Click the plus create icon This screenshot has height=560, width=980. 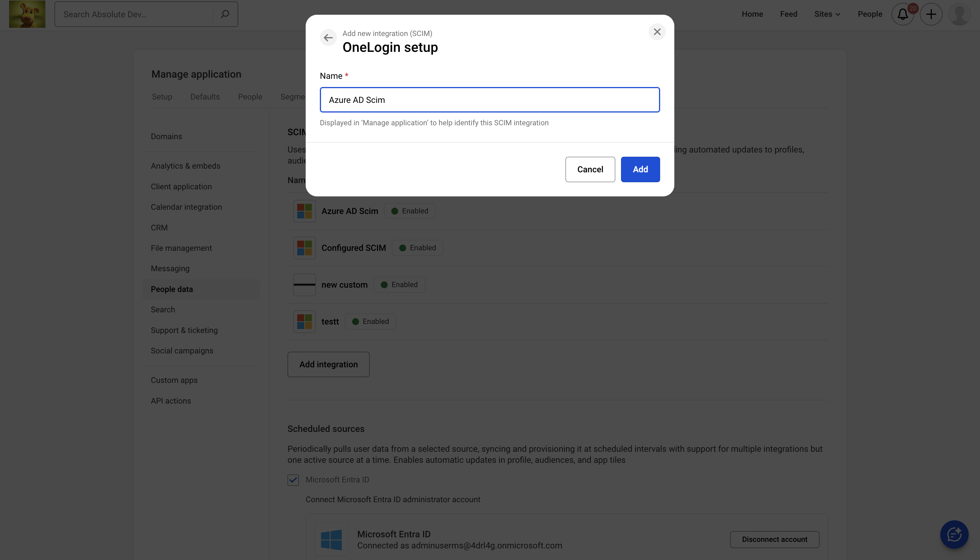(x=931, y=14)
